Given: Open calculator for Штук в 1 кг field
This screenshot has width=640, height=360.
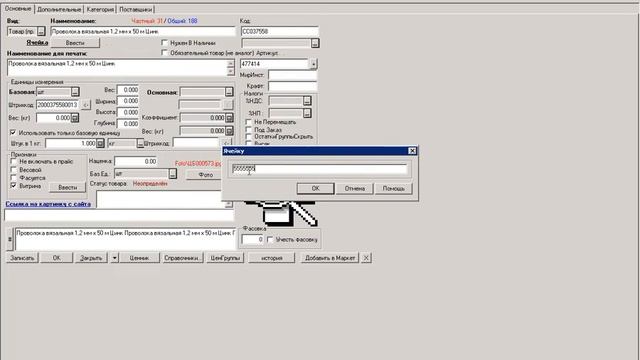Looking at the screenshot, I should pos(100,144).
